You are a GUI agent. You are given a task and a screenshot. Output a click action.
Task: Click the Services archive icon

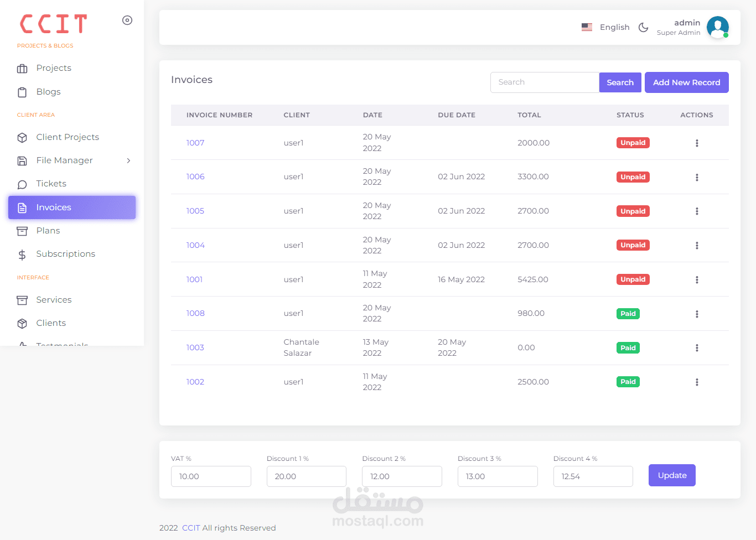click(22, 300)
